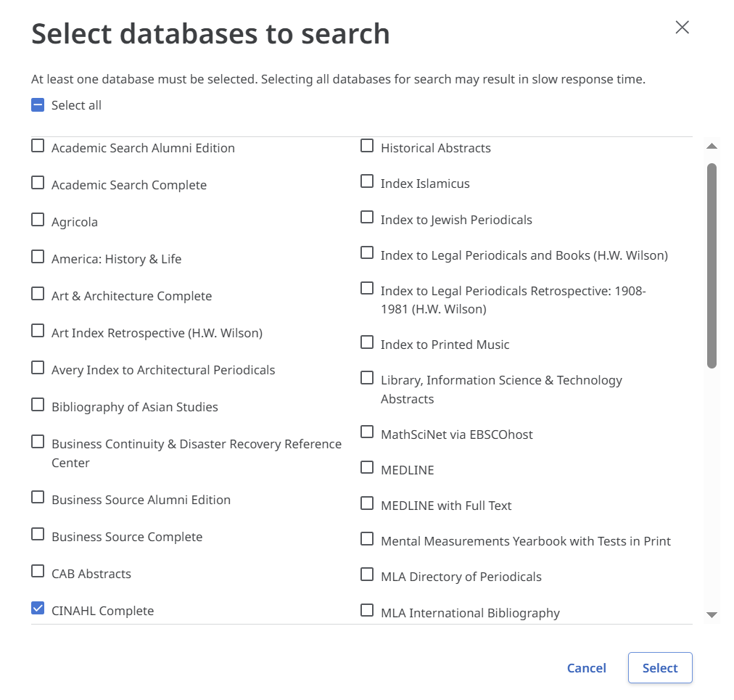Click the vertical scrollbar thumb

pos(712,265)
